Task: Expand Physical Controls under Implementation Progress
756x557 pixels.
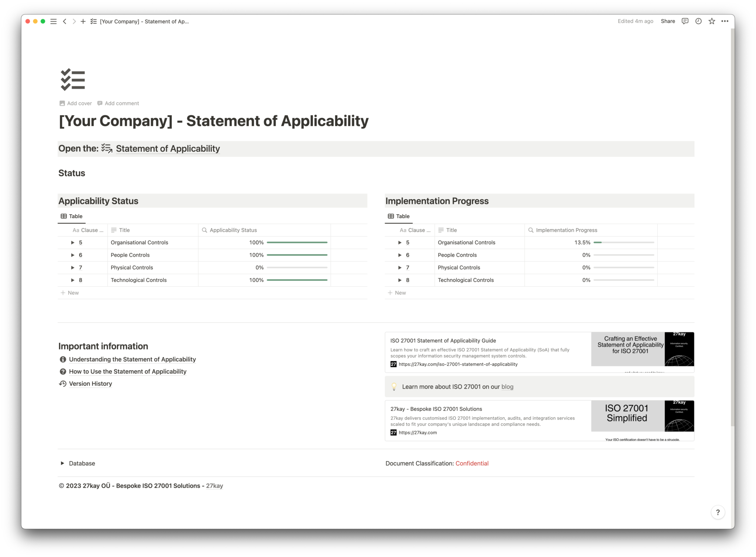Action: 400,267
